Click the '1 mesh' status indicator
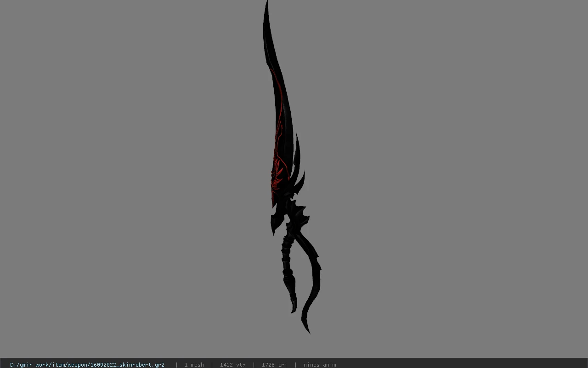 tap(194, 364)
